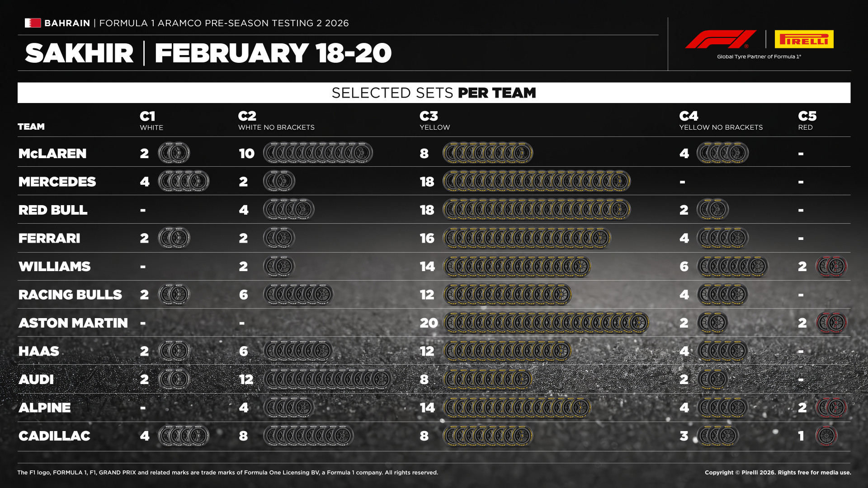This screenshot has width=868, height=488.
Task: Click the Bahrain flag icon
Action: (x=33, y=23)
